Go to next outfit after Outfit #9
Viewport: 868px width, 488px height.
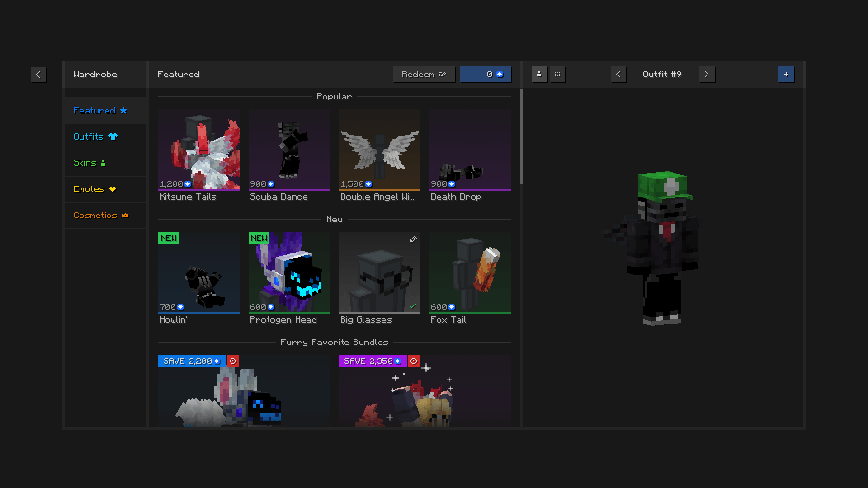(707, 75)
